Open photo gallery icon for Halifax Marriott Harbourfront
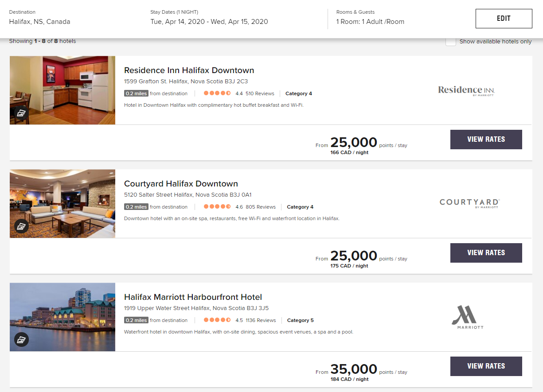The image size is (543, 392). [x=21, y=340]
